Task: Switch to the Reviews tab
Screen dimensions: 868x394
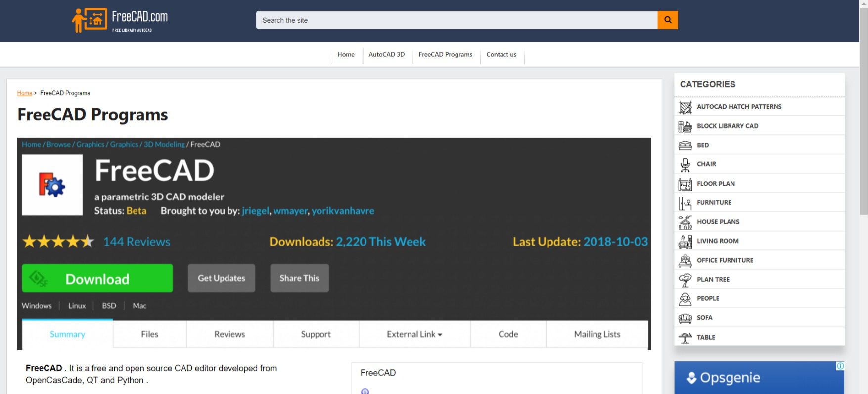Action: (x=229, y=334)
